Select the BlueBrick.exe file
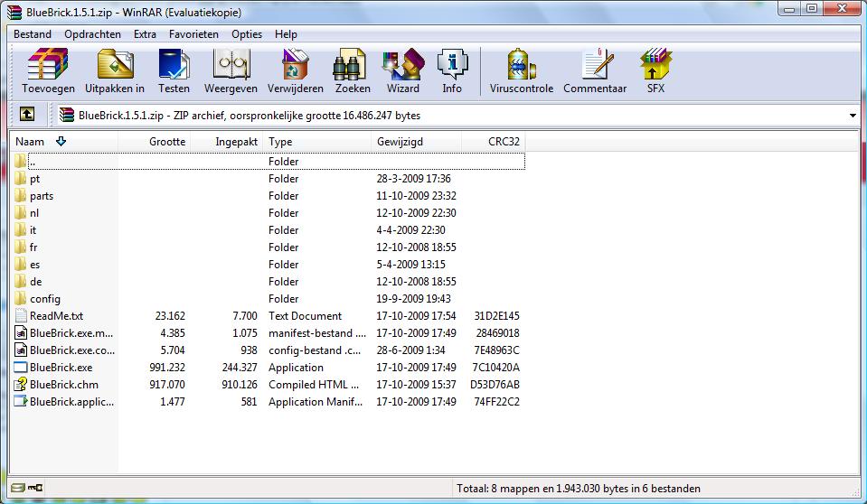The height and width of the screenshot is (504, 867). [x=61, y=368]
